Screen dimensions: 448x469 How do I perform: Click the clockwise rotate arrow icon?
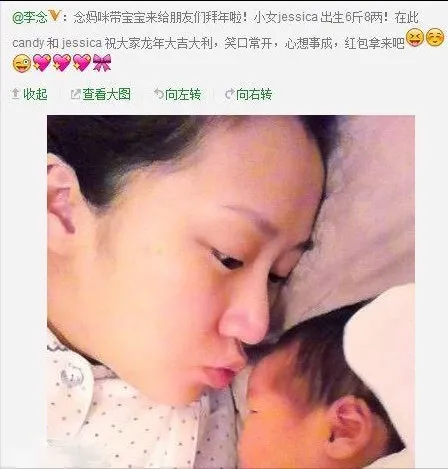click(x=230, y=94)
